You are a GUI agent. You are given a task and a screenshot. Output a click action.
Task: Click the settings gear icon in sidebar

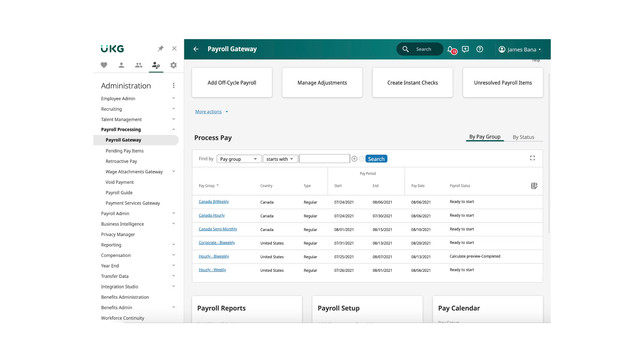173,65
